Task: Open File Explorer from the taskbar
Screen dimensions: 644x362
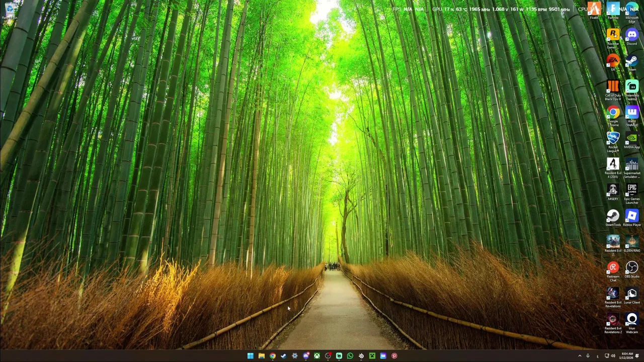Action: point(261,356)
